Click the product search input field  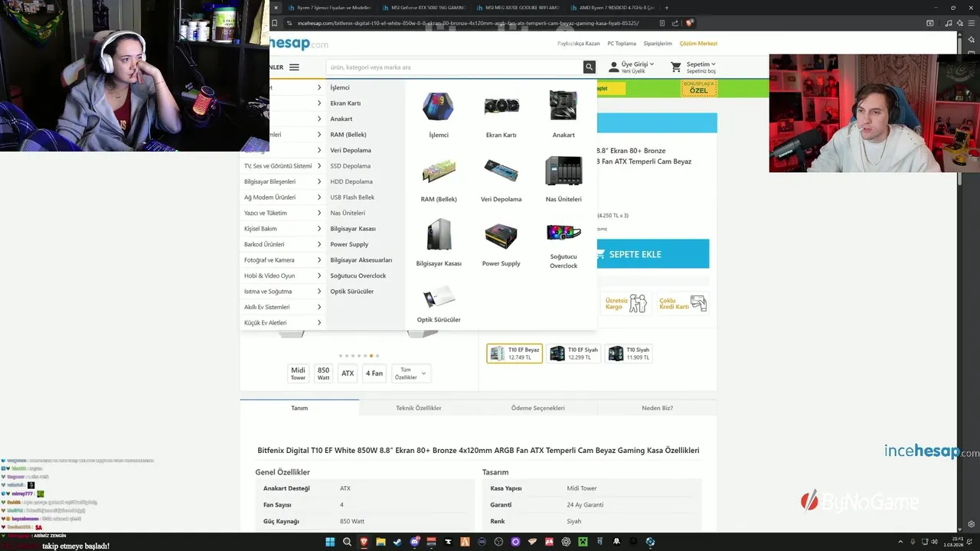pos(455,67)
